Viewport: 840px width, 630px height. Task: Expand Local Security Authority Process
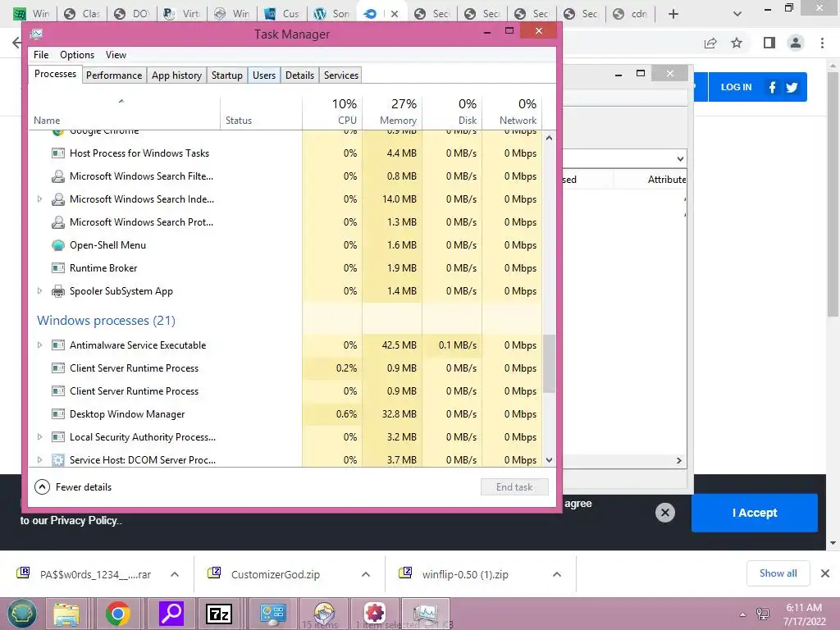pyautogui.click(x=39, y=437)
